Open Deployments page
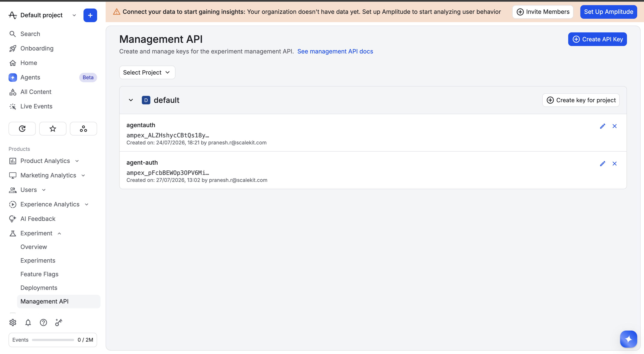Viewport: 644px width, 354px height. pos(39,288)
